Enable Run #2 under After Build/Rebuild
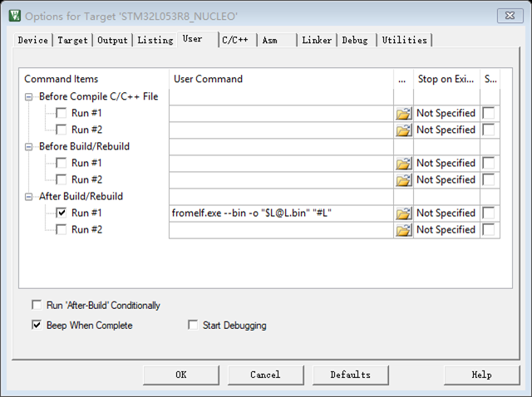 tap(62, 229)
